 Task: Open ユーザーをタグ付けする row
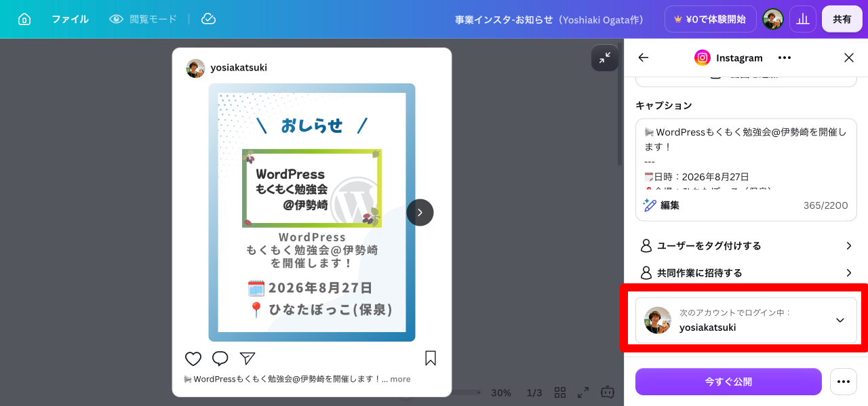[x=746, y=245]
